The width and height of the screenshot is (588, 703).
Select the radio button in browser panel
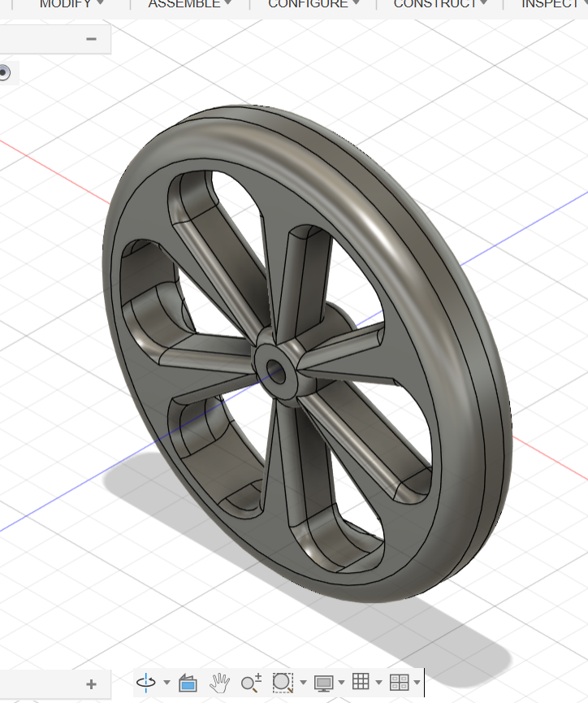point(4,72)
